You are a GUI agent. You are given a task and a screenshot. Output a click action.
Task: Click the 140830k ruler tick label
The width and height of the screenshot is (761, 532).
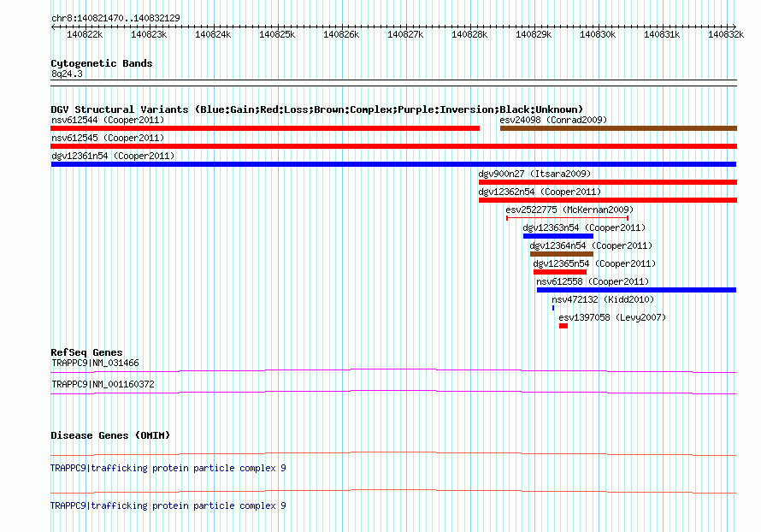click(598, 34)
